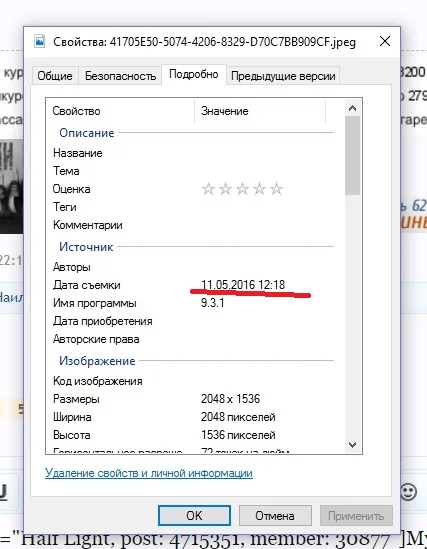Viewport: 427px width, 549px height.
Task: Click the Описание section header
Action: click(87, 133)
